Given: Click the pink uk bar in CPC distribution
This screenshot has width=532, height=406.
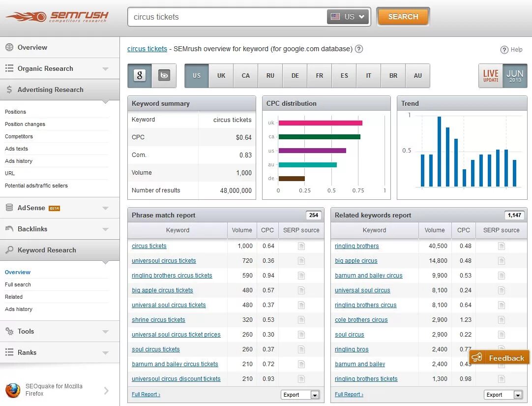Looking at the screenshot, I should [320, 123].
